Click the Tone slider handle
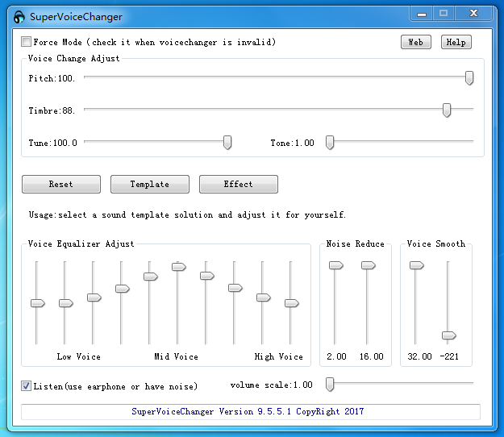The width and height of the screenshot is (504, 437). [x=330, y=143]
